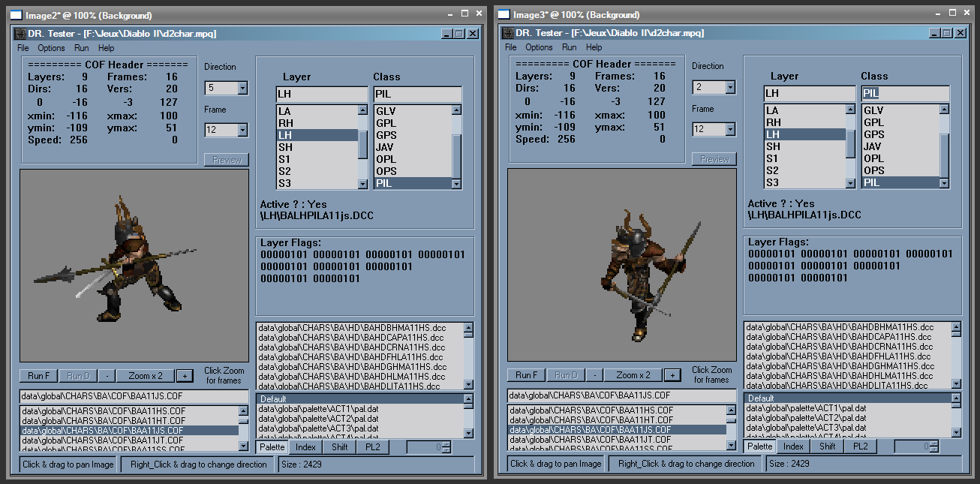Click the Class text field in Image3
The height and width of the screenshot is (484, 980).
point(905,94)
